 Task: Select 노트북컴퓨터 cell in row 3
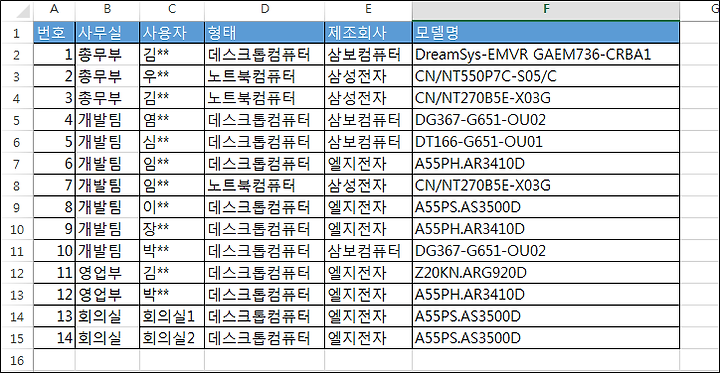264,76
